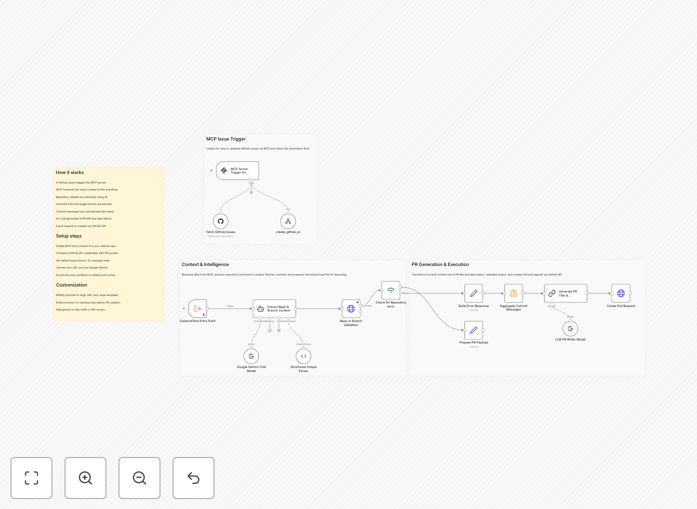697x509 pixels.
Task: Click the 'Setup steps' heading in yellow note
Action: (x=69, y=236)
